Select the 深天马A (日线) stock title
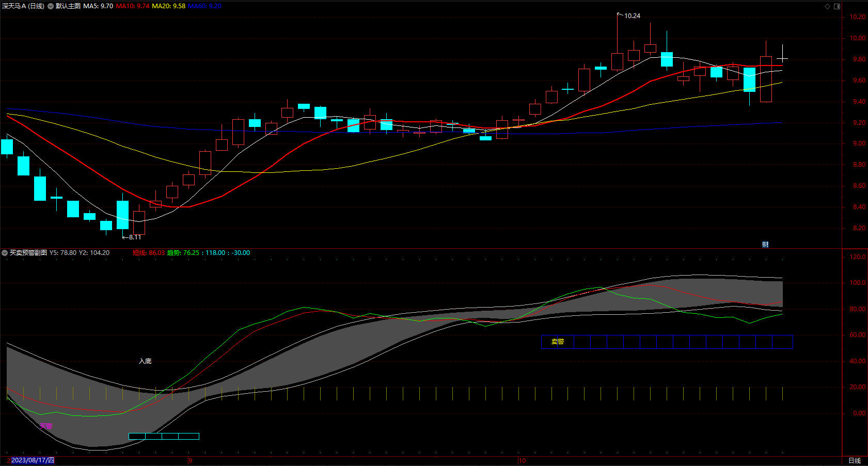The image size is (868, 466). click(23, 6)
